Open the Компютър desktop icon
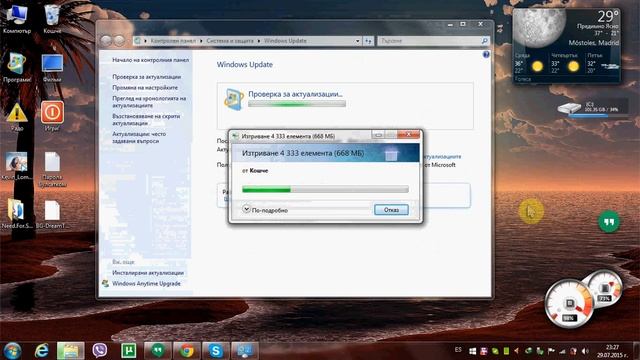This screenshot has height=360, width=640. (x=17, y=18)
